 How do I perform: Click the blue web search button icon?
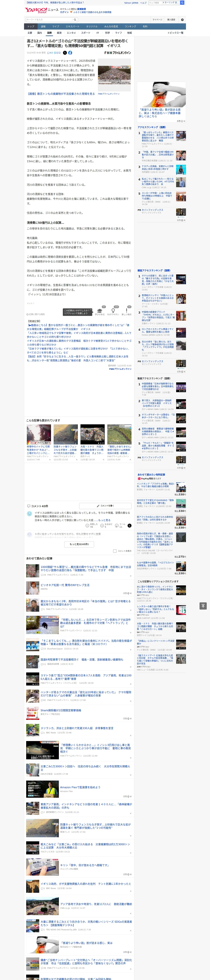click(x=182, y=3)
